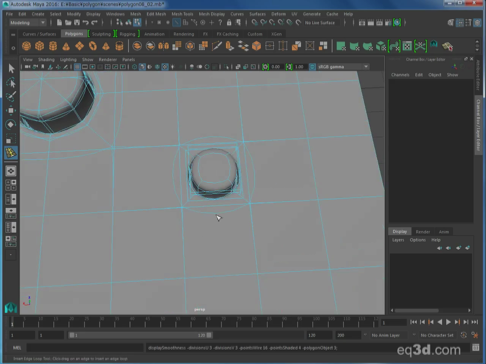Screen dimensions: 486x364
Task: Toggle snap to curves
Action: [x=263, y=23]
